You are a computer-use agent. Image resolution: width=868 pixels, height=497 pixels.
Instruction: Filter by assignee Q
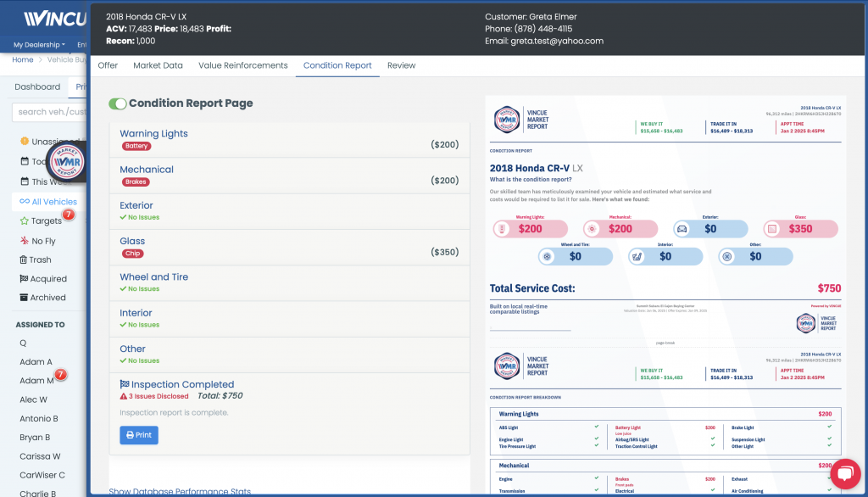click(x=23, y=343)
